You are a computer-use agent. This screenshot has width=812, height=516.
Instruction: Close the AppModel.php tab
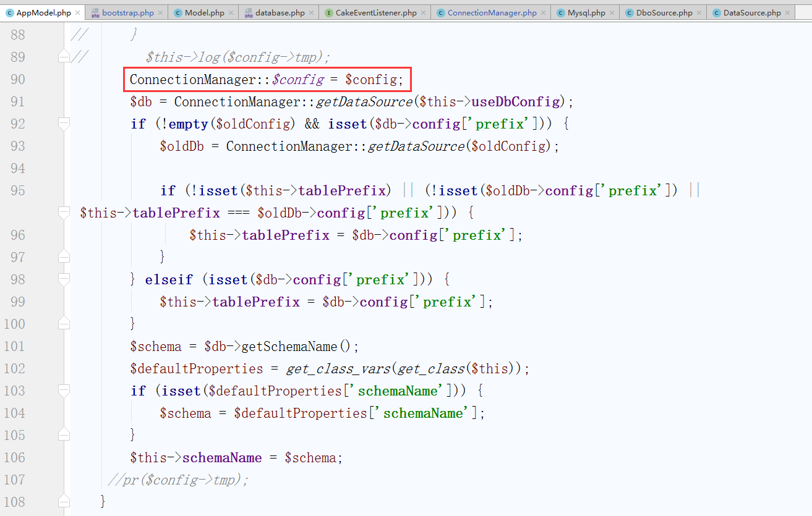tap(77, 12)
